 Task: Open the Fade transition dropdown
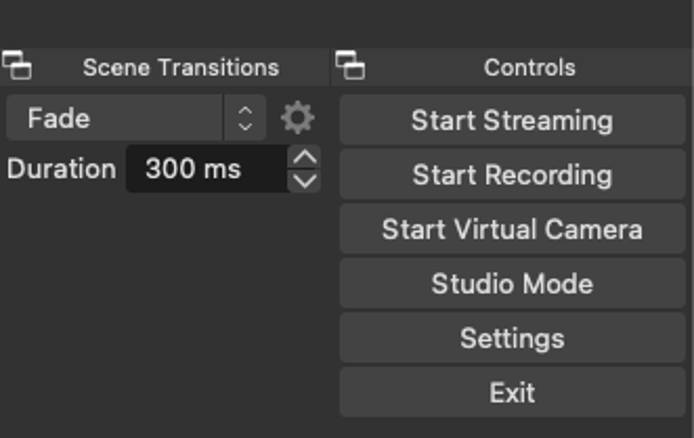tap(115, 118)
